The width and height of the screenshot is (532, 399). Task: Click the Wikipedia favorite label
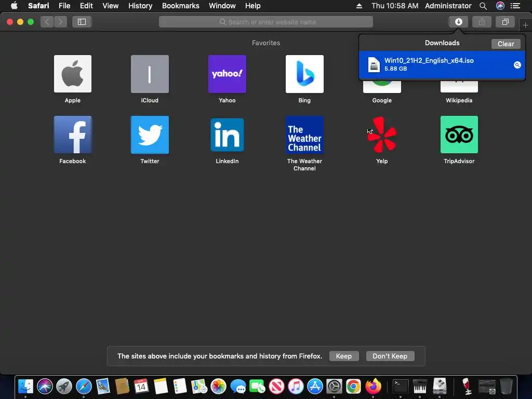459,100
